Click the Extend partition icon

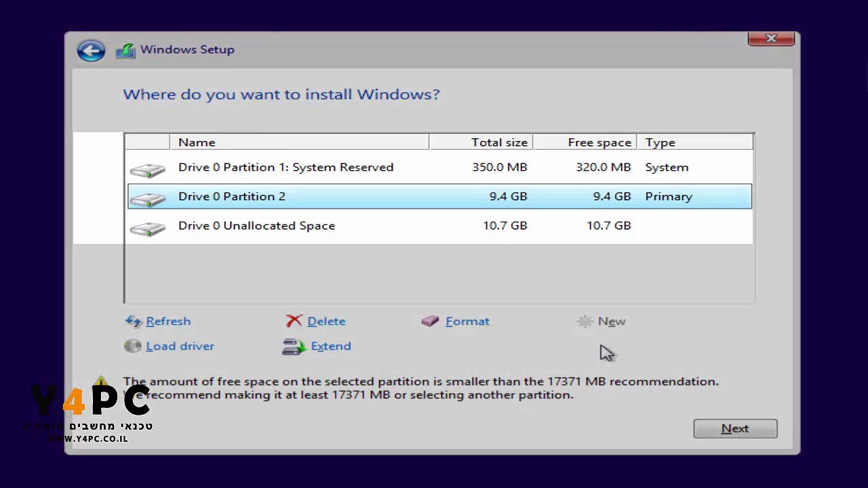[x=294, y=346]
